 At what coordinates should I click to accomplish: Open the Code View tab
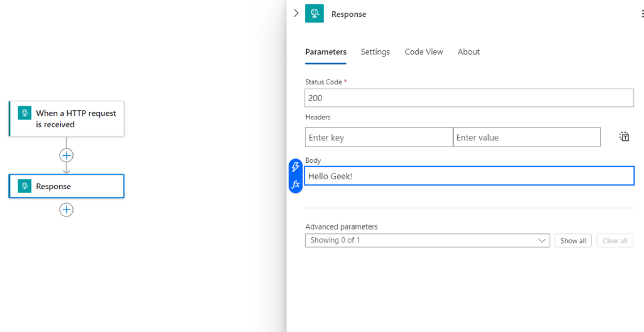[x=423, y=52]
